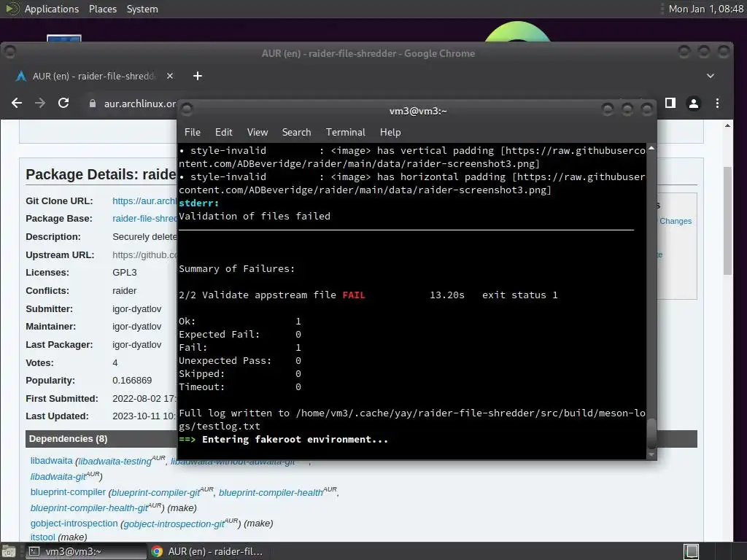Click the lock icon in address bar

click(x=93, y=104)
